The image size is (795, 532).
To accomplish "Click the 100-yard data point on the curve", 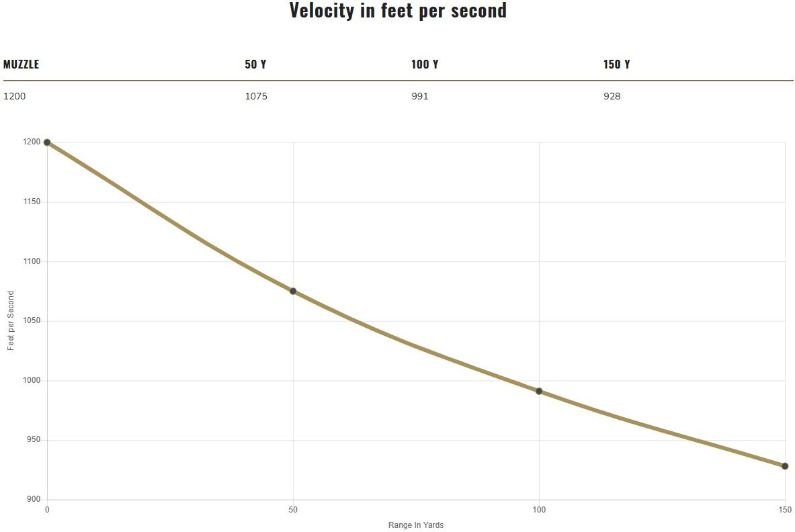I will pyautogui.click(x=539, y=391).
